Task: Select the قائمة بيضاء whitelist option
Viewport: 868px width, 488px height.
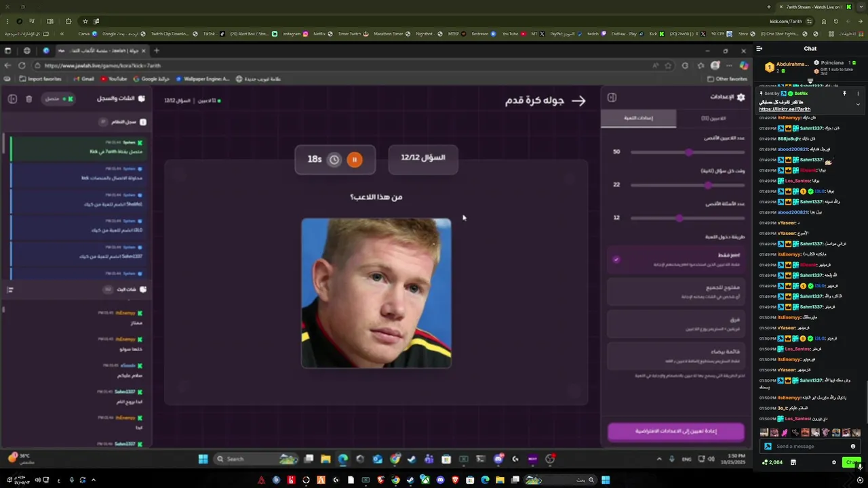Action: point(676,356)
